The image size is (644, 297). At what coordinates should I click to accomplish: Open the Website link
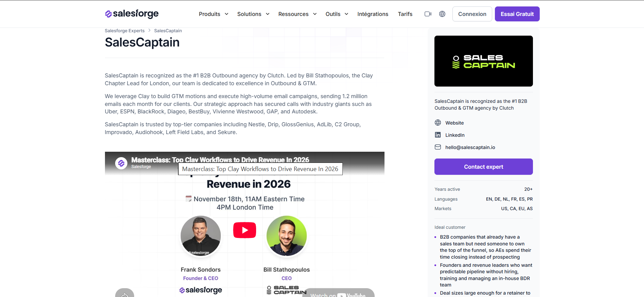(454, 123)
